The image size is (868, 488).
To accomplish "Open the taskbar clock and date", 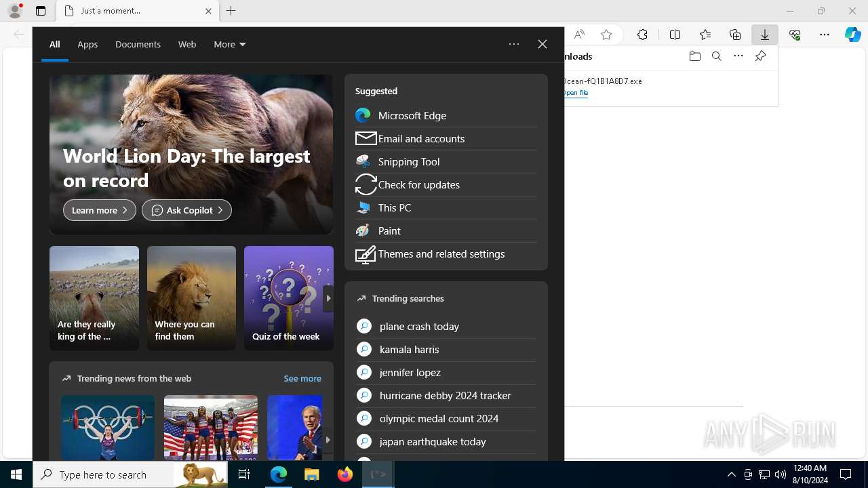I will 810,474.
